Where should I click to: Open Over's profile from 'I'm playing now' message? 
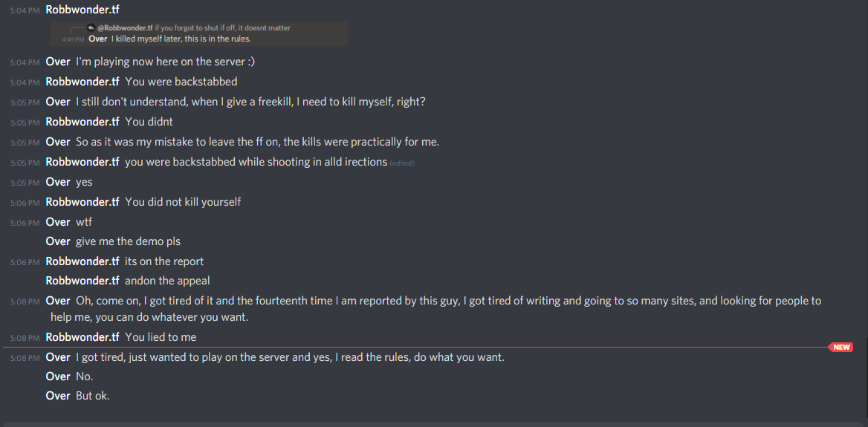pyautogui.click(x=57, y=62)
